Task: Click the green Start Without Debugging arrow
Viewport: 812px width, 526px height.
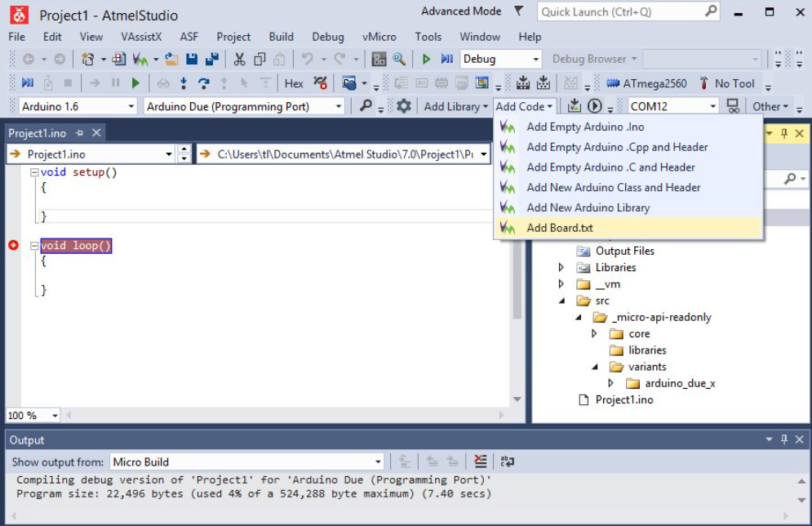Action: tap(426, 59)
